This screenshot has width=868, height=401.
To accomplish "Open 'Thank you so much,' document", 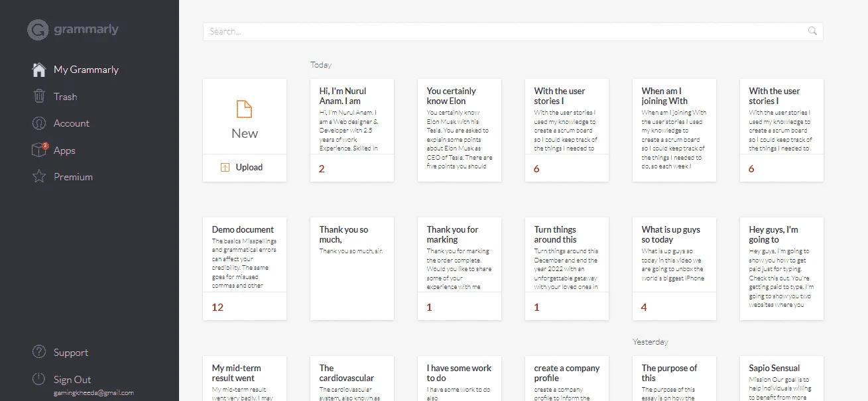I will click(352, 268).
